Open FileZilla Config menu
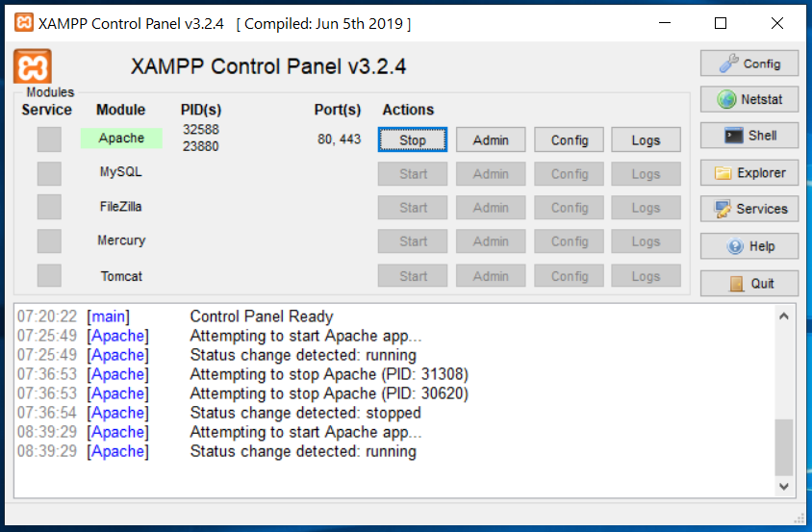The width and height of the screenshot is (812, 532). [569, 208]
